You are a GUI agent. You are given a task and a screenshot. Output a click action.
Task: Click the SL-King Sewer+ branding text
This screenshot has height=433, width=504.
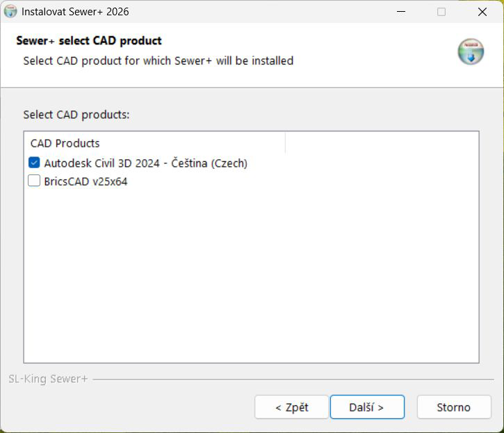pos(48,379)
